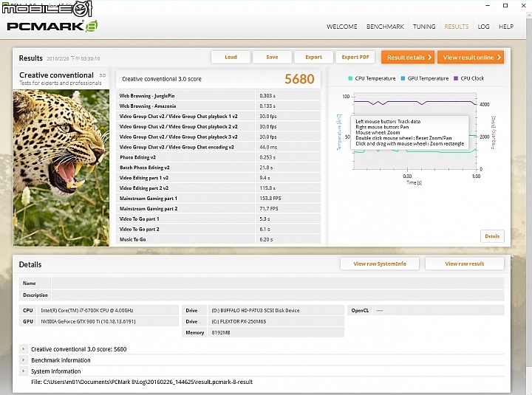Click the window scrollbar up arrow

pos(529,15)
